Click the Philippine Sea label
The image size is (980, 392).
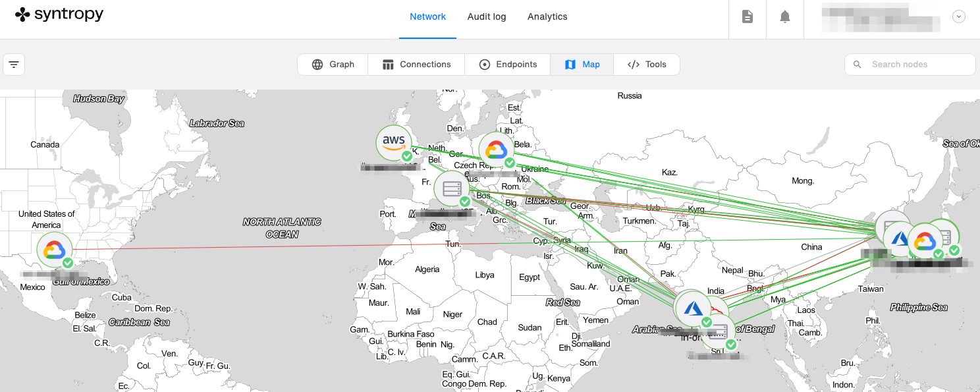click(919, 307)
